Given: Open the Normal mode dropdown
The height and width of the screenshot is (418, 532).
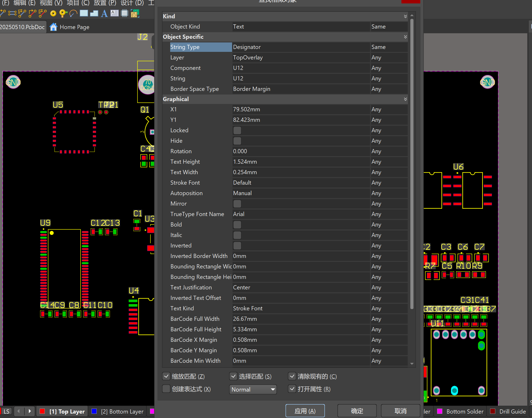Looking at the screenshot, I should 253,389.
